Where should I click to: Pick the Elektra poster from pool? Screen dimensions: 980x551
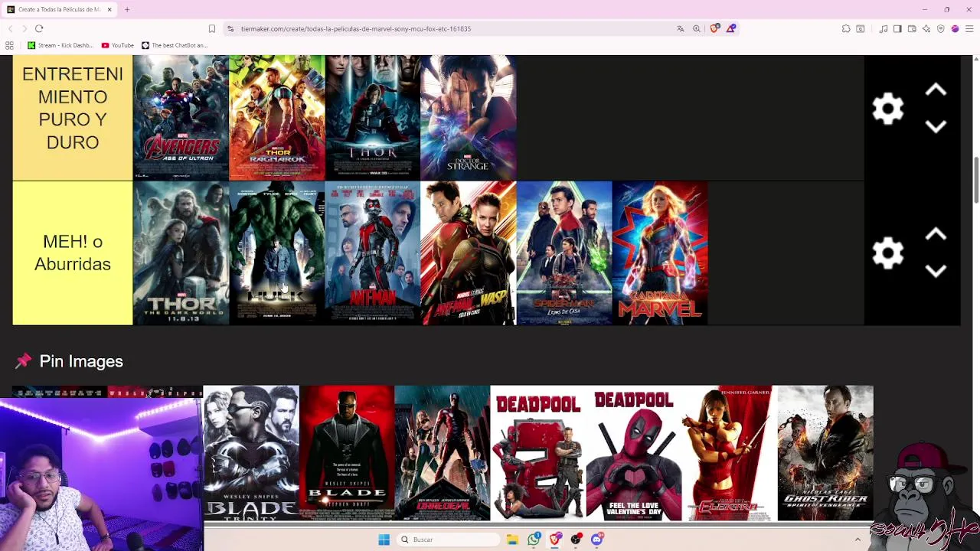pyautogui.click(x=730, y=453)
